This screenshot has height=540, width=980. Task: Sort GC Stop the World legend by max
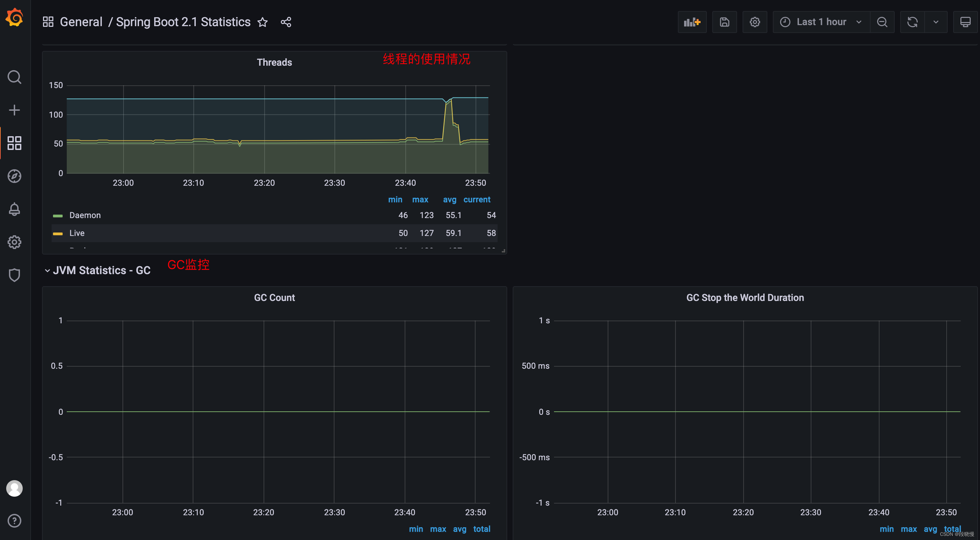point(908,529)
